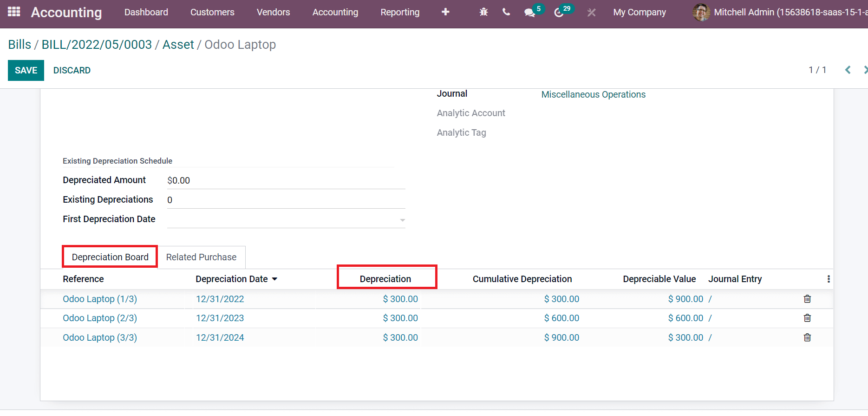
Task: Open Asset breadcrumb link
Action: 178,45
